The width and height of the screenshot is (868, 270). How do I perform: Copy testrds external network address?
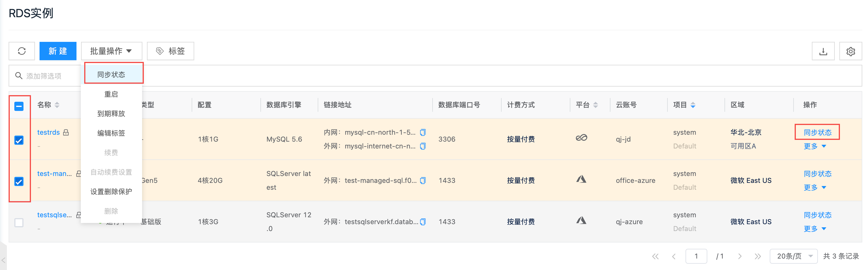423,146
